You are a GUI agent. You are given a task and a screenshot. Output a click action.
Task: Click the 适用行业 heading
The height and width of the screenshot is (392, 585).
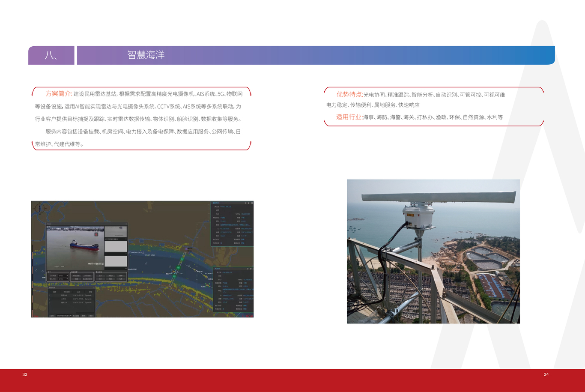(x=349, y=117)
